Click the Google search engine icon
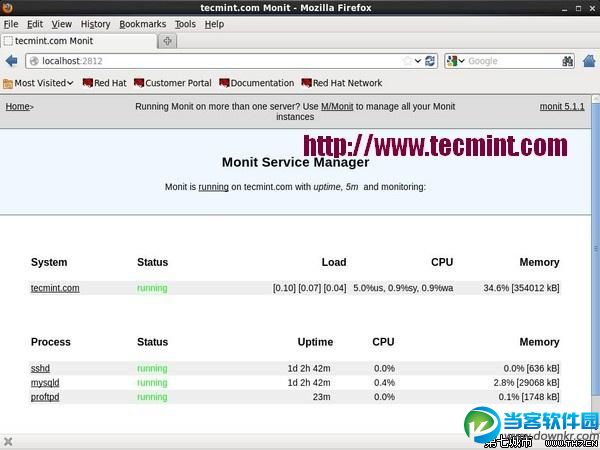This screenshot has height=450, width=600. 452,61
